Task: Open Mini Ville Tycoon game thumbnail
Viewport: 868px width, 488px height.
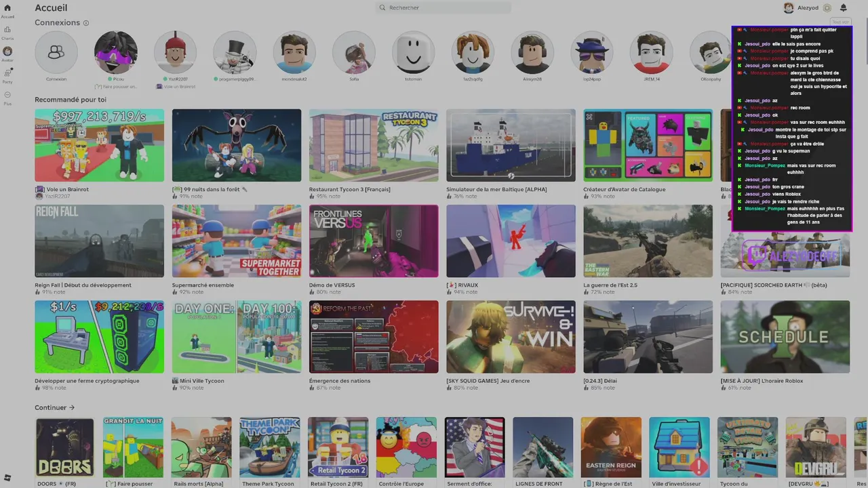Action: coord(237,336)
